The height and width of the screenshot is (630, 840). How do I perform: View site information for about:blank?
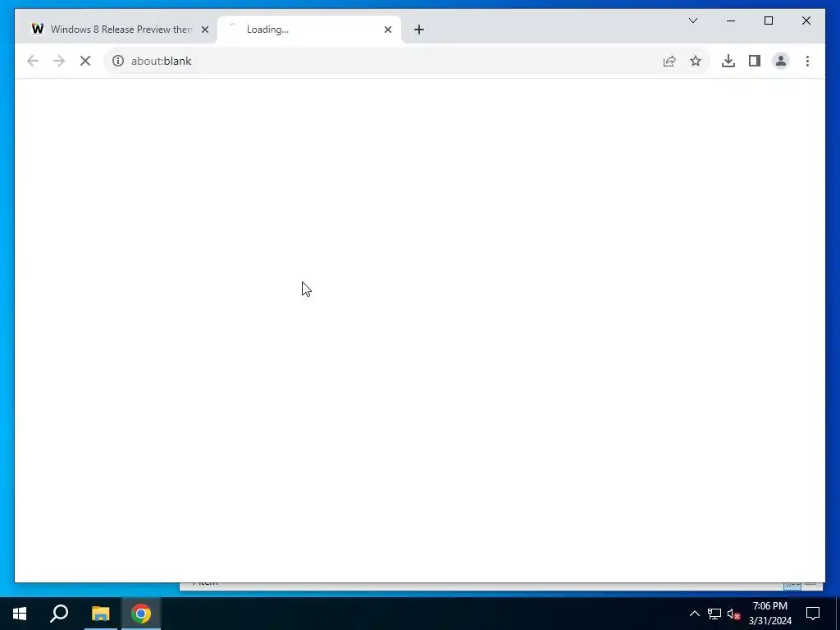118,61
